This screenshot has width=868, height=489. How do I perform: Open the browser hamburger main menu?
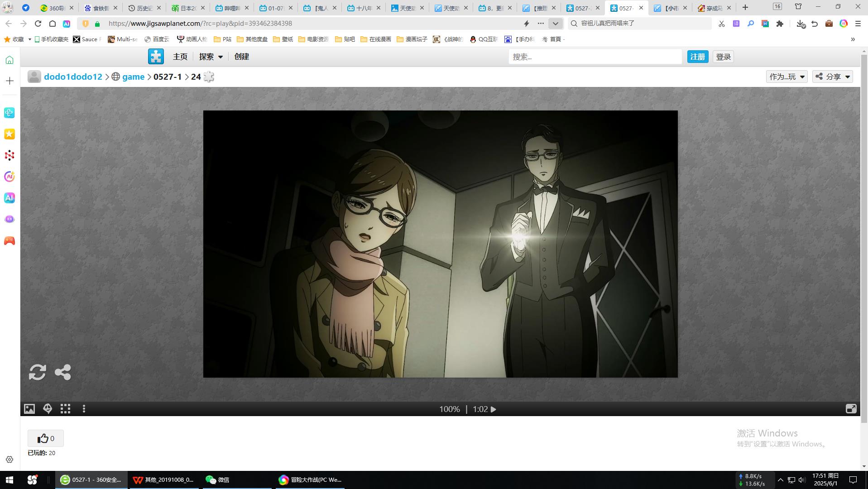pos(858,24)
